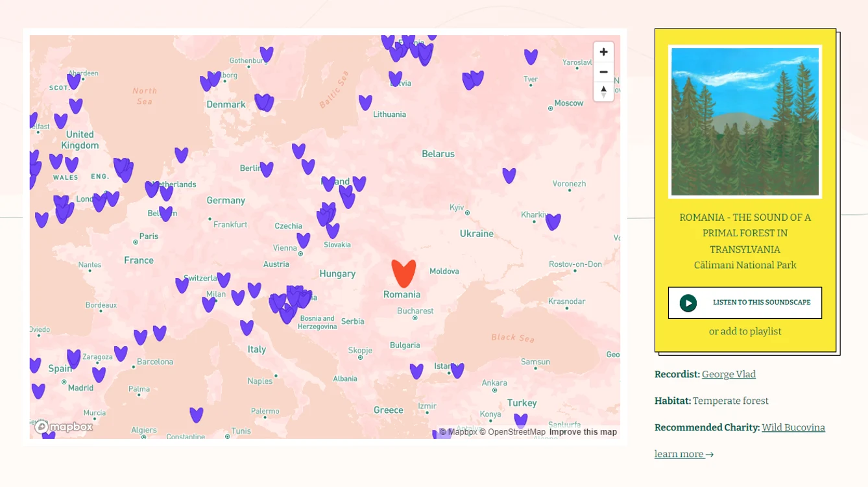The width and height of the screenshot is (868, 487).
Task: Click the Romania primal forest title text
Action: pos(745,233)
